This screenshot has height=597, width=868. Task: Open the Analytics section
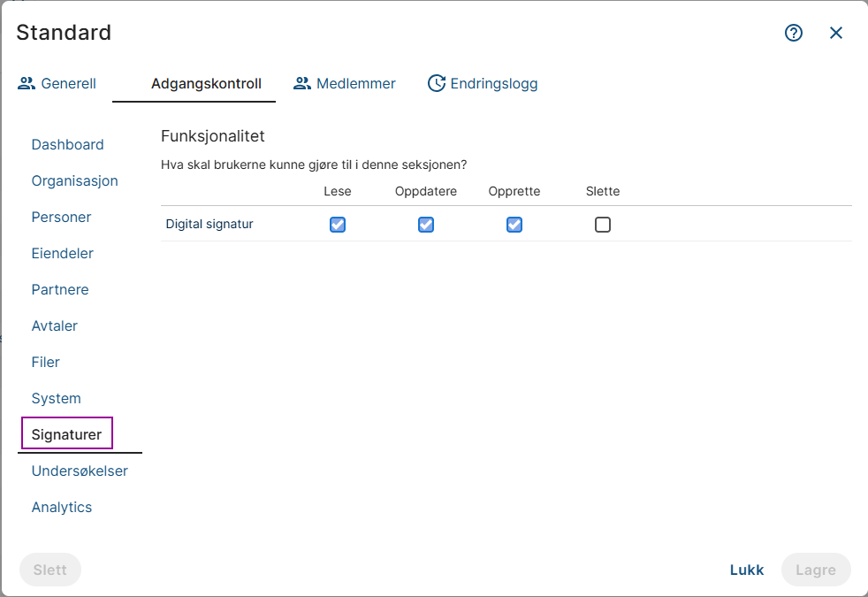pyautogui.click(x=62, y=508)
